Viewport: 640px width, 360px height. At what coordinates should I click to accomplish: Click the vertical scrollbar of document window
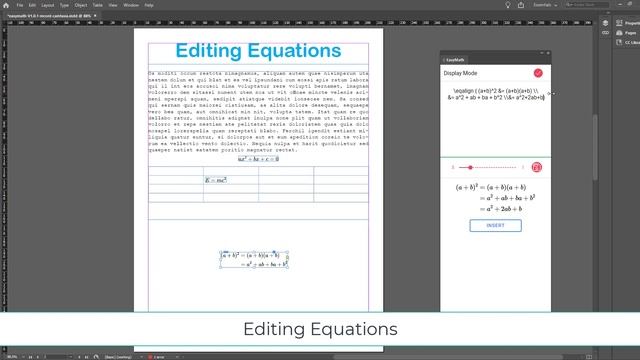point(596,147)
